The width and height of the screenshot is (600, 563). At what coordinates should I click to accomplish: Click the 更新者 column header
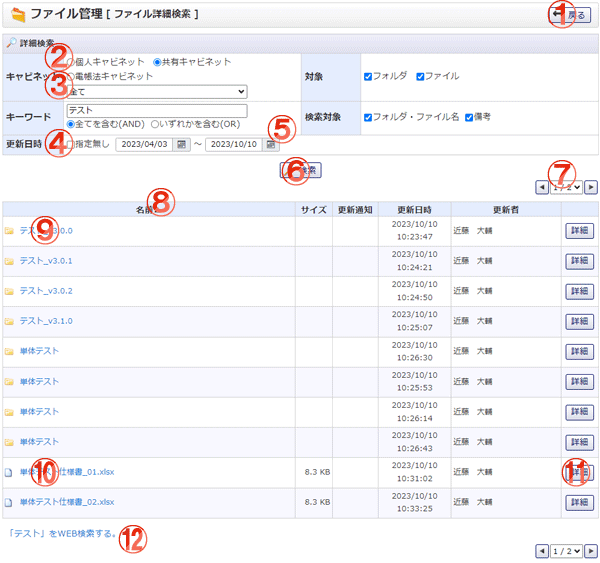pyautogui.click(x=506, y=210)
